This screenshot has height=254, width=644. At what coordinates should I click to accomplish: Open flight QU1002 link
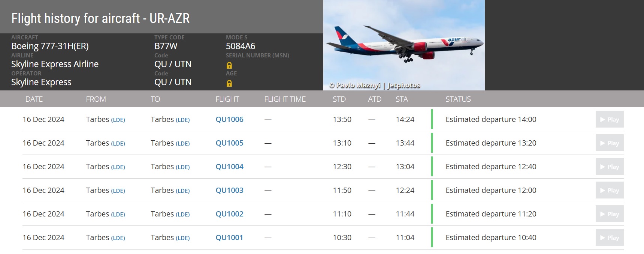(x=229, y=214)
